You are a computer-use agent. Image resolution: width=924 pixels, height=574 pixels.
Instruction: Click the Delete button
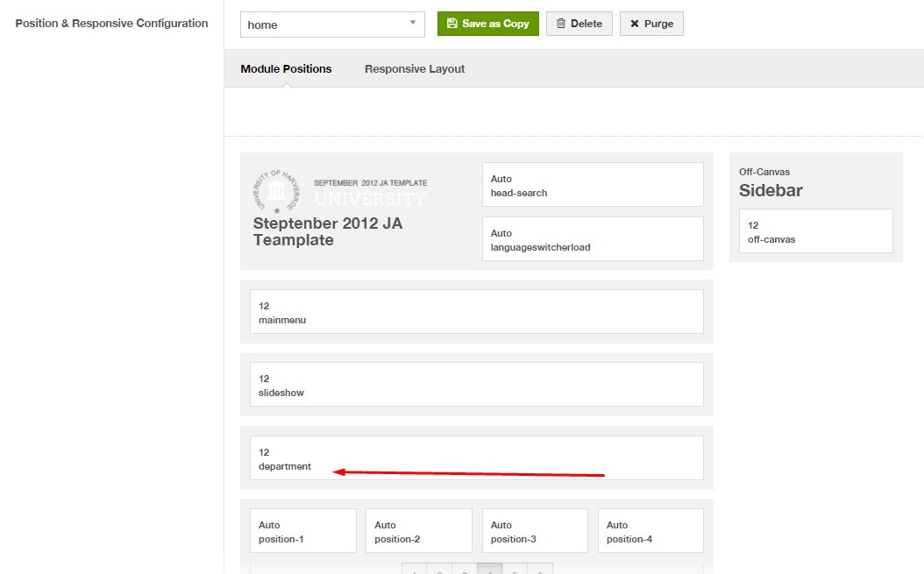click(579, 24)
